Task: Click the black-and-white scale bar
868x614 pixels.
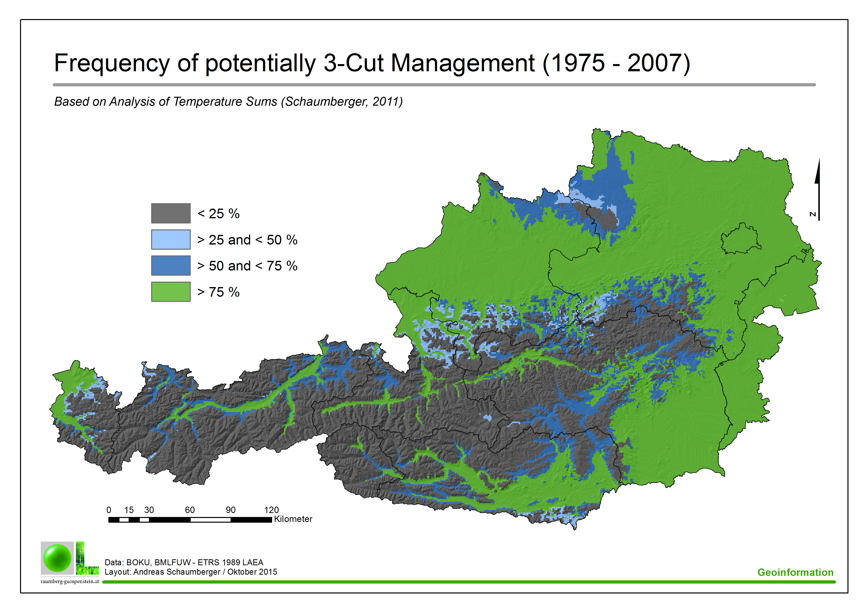Action: click(190, 520)
